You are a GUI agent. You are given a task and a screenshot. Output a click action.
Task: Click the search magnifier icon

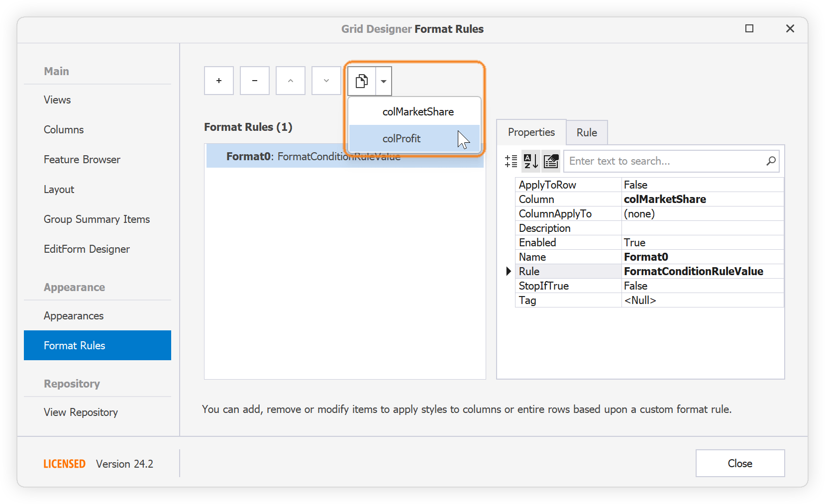pos(770,161)
